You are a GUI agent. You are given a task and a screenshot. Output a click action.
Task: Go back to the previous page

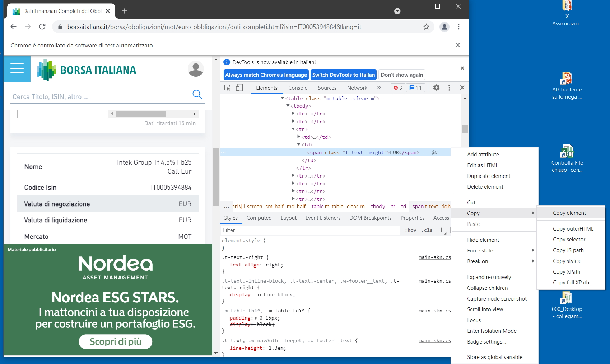coord(14,27)
